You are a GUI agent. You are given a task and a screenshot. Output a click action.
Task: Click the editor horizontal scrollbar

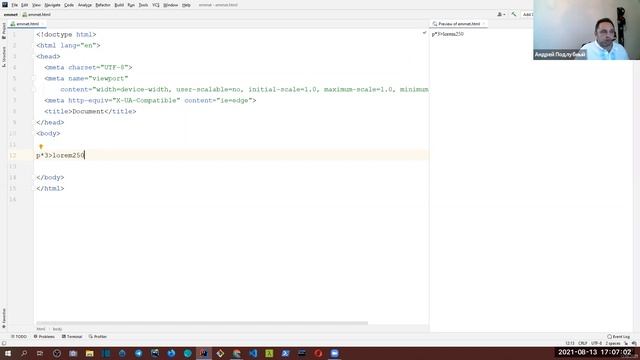point(202,323)
